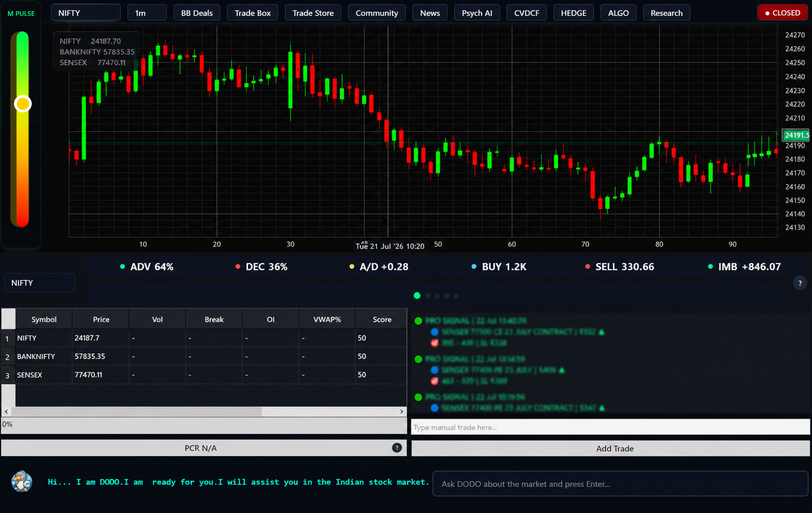Click the DEC 36% indicator
The width and height of the screenshot is (812, 513).
point(261,267)
